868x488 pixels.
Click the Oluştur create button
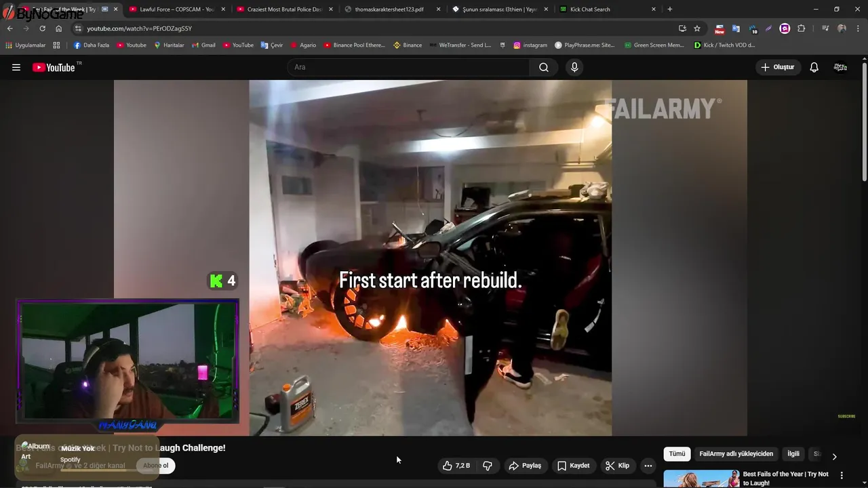[x=777, y=67]
